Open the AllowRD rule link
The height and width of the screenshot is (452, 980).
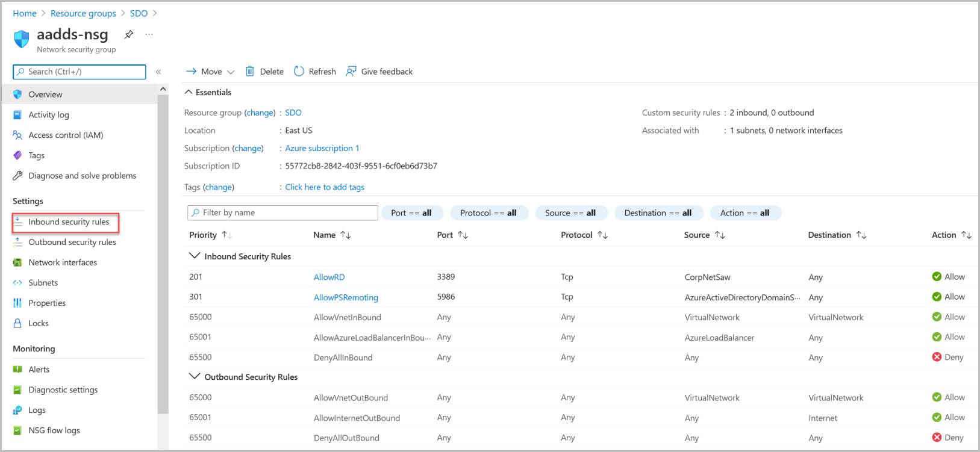(329, 277)
